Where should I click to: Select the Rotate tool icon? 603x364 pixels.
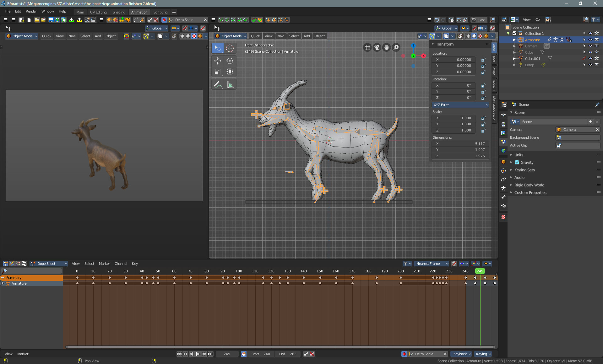point(230,61)
